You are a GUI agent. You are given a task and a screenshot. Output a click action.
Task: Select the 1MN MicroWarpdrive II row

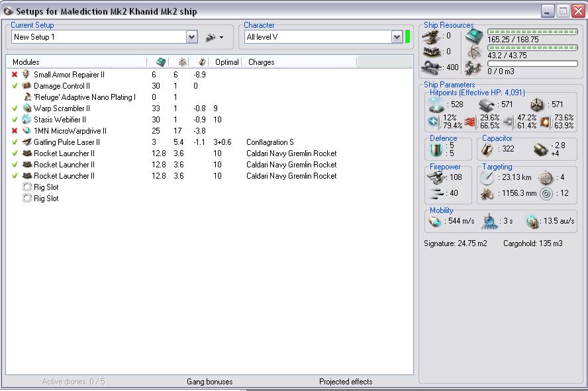click(210, 131)
